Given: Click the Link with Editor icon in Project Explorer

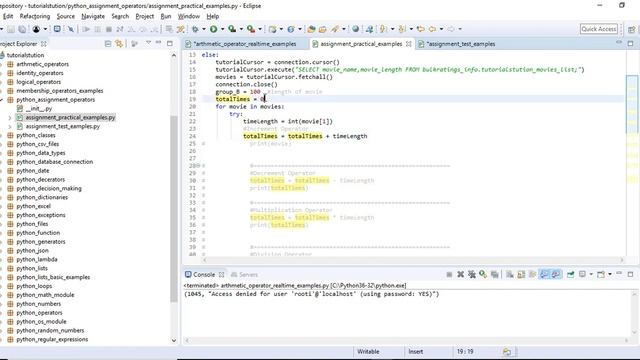Looking at the screenshot, I should [119, 44].
